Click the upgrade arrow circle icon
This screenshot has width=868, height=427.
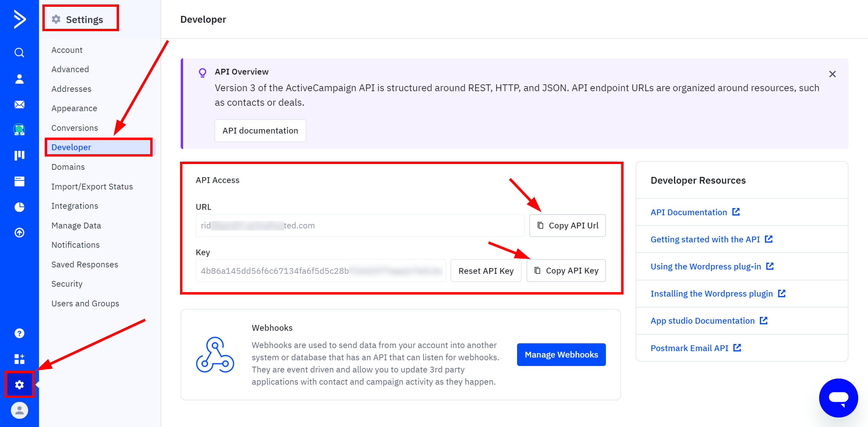[19, 232]
